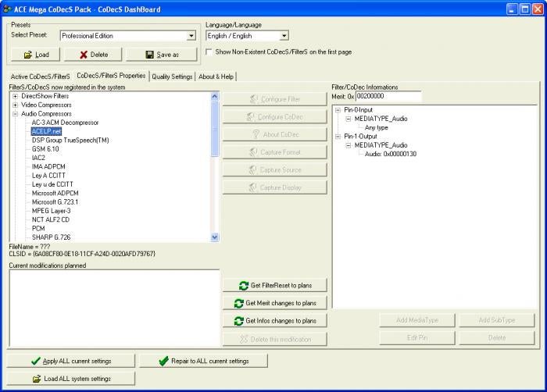Collapse the Audio Compressors node
Screen dimensions: 547x392
tap(15, 114)
